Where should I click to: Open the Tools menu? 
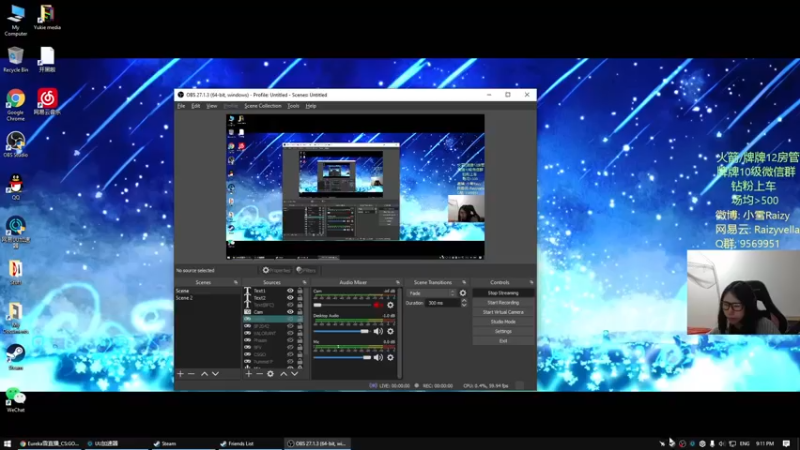pyautogui.click(x=293, y=106)
